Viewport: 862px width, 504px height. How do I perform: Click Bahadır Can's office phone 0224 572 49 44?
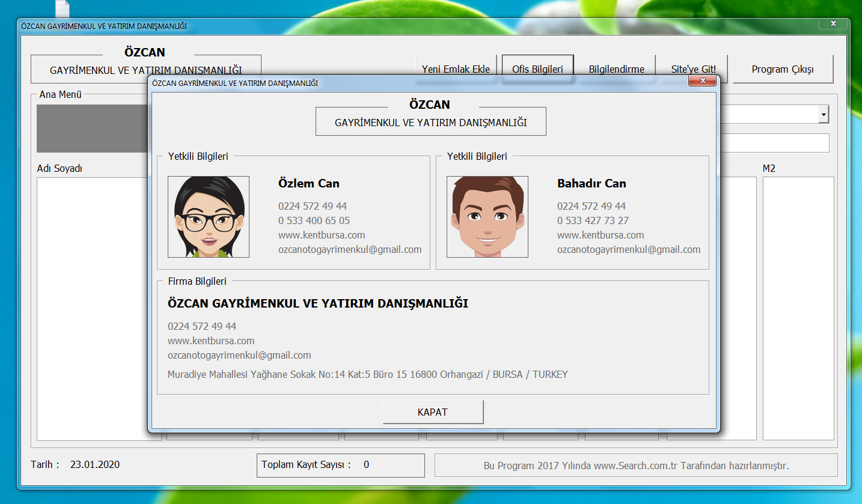(591, 206)
